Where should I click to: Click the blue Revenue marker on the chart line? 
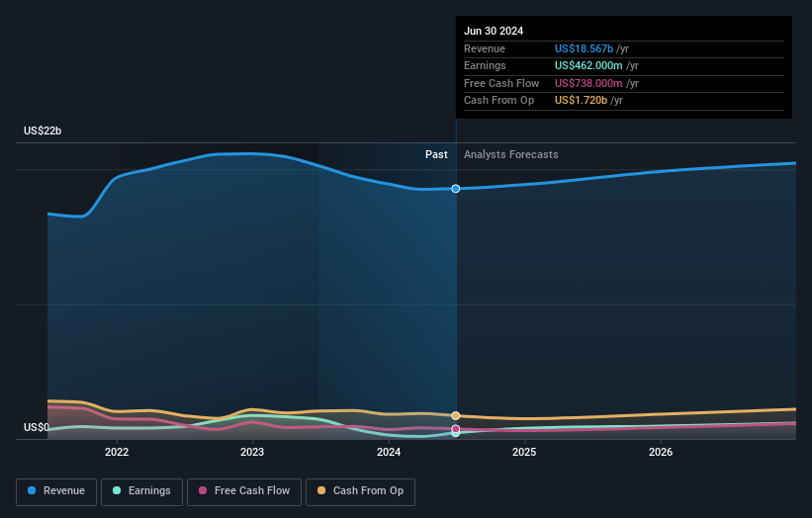(x=456, y=189)
